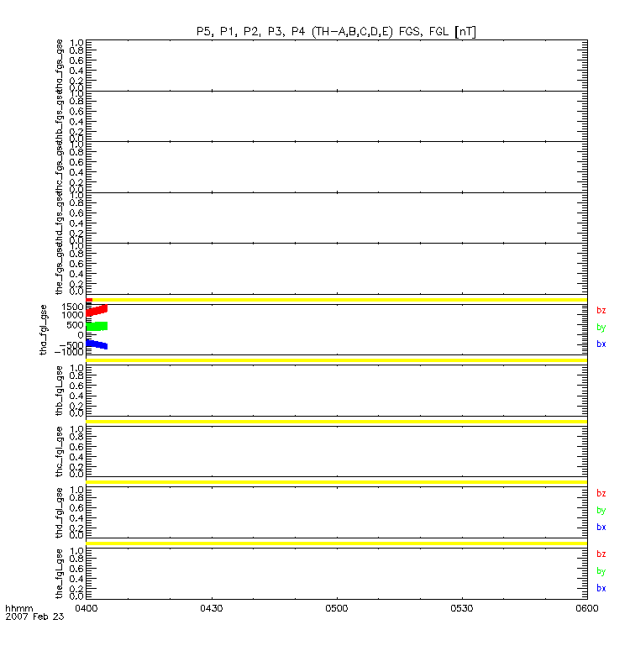Click the yellow bar above the the_fgl_gse panel

(337, 543)
